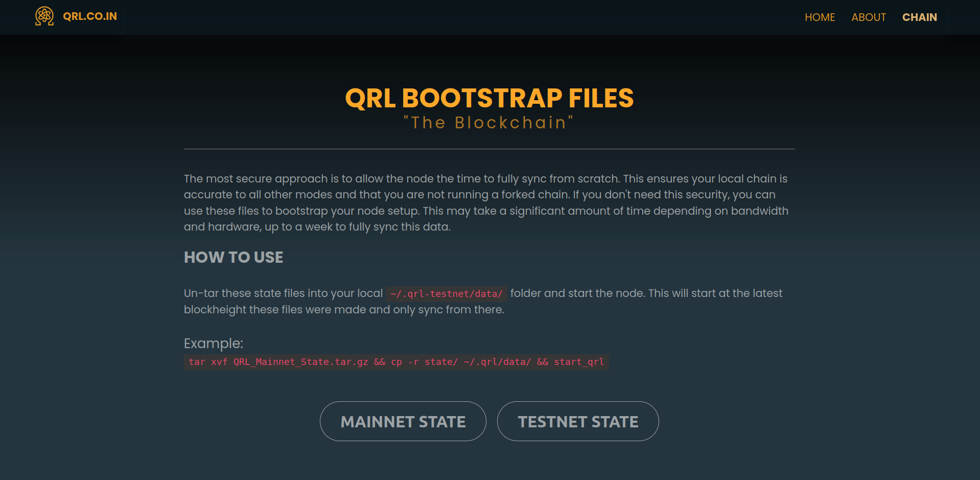Download the TESTNET STATE file

pyautogui.click(x=578, y=421)
